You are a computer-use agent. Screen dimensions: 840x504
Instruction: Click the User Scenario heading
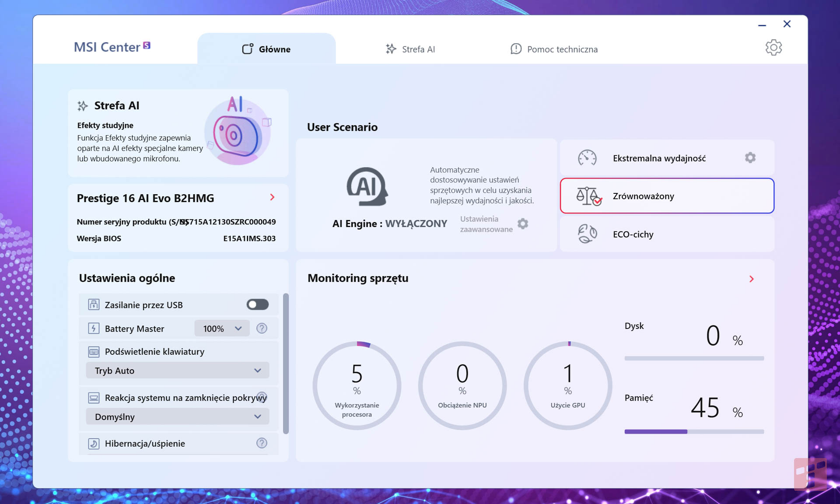pos(342,127)
